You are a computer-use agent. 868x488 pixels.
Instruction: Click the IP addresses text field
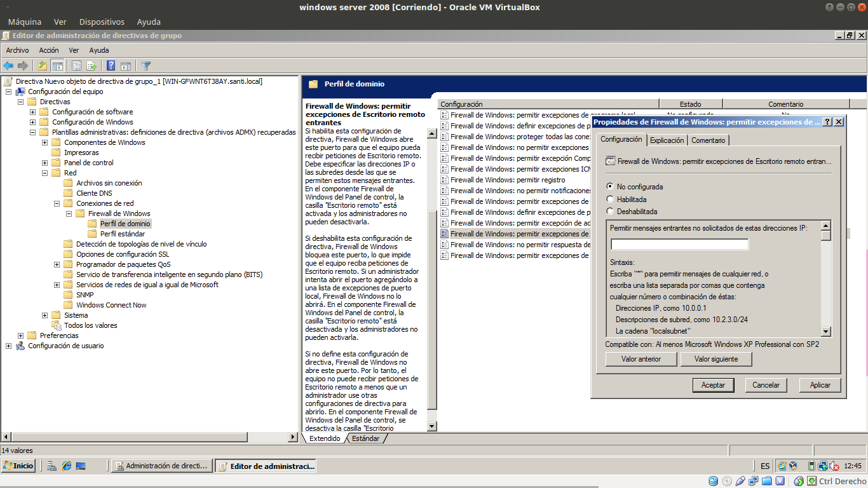tap(679, 245)
